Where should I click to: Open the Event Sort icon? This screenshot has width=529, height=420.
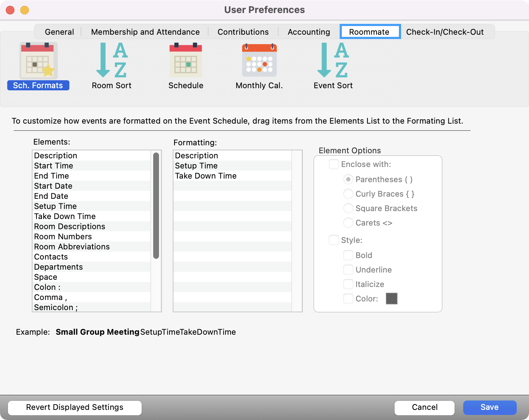[333, 61]
